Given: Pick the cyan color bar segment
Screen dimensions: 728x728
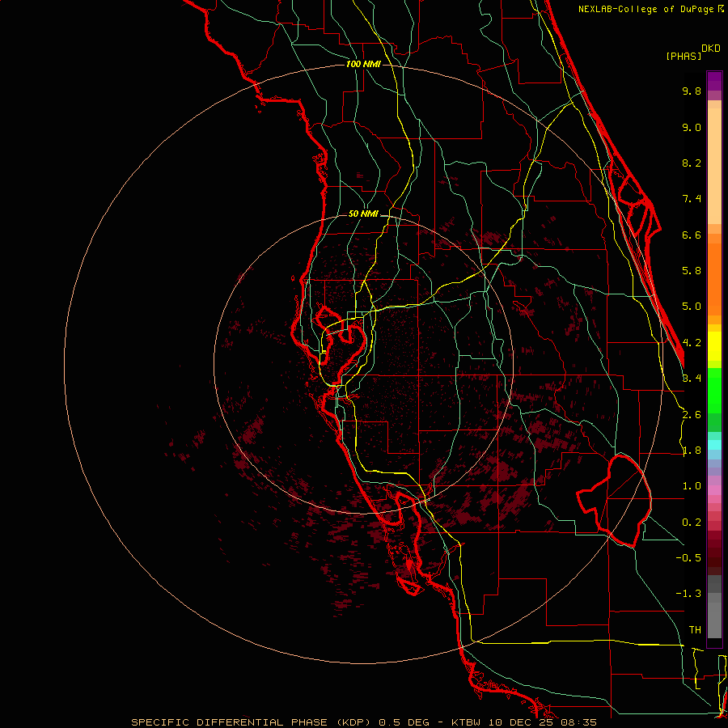Looking at the screenshot, I should (x=714, y=444).
